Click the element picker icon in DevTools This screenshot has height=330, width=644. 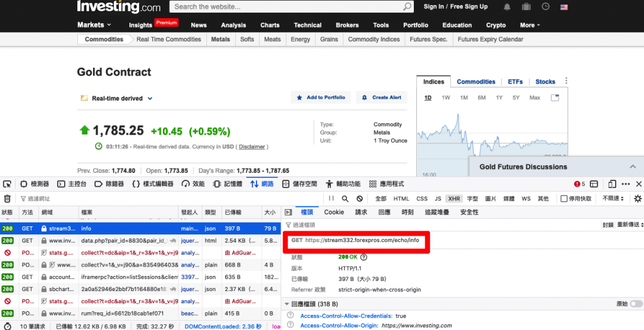click(x=8, y=184)
